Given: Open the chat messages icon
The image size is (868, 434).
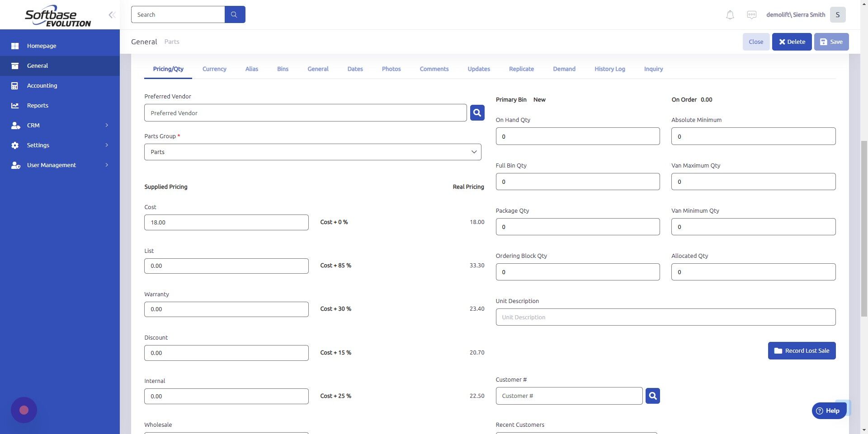Looking at the screenshot, I should 751,14.
